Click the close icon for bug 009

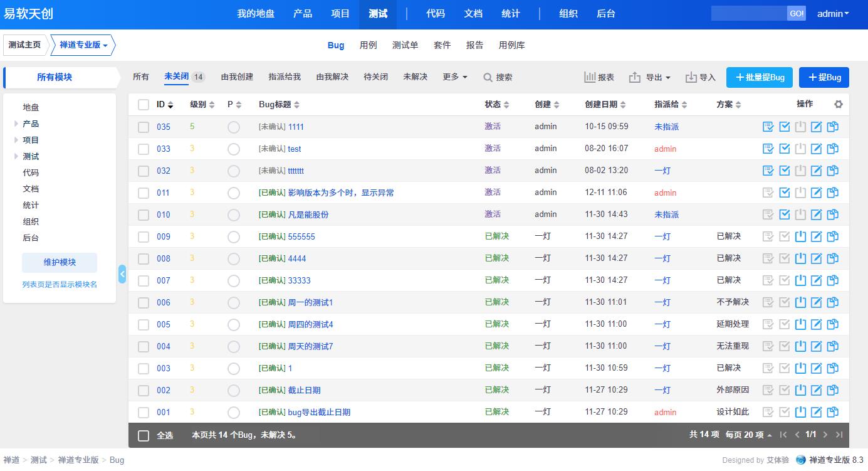(800, 236)
